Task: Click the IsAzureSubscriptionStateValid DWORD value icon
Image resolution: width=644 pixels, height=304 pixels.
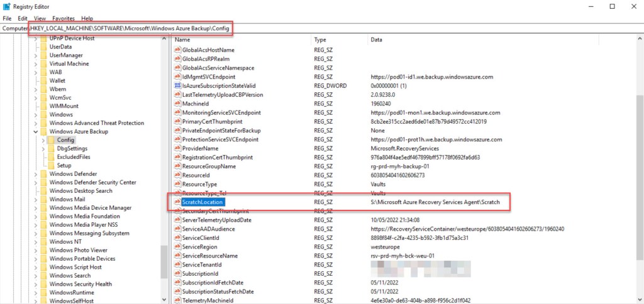Action: coord(177,86)
